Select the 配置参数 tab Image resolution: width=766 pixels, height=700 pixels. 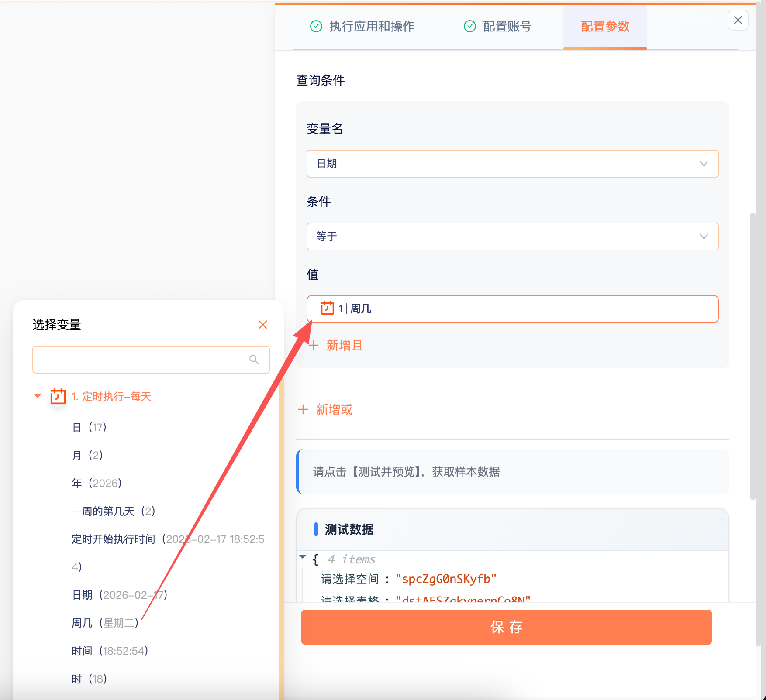[605, 26]
